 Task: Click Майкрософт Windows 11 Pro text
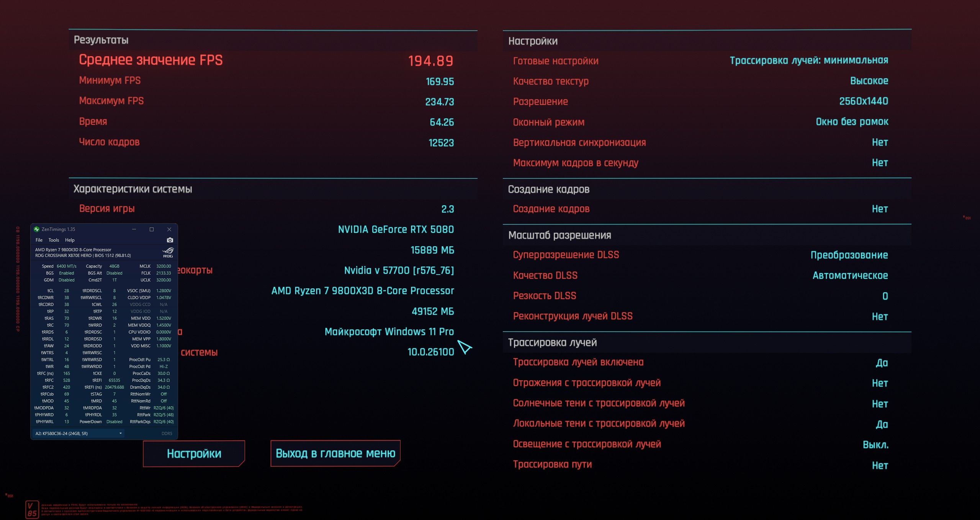click(389, 332)
